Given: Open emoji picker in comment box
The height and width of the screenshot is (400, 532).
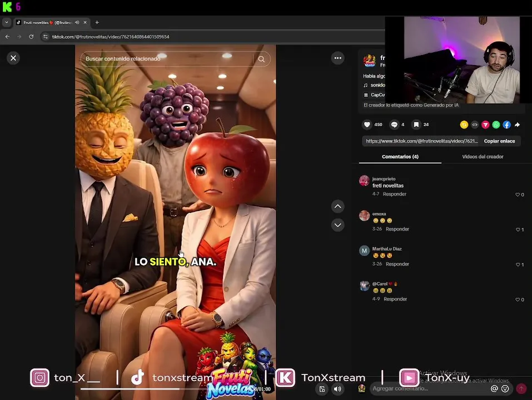Looking at the screenshot, I should pos(505,388).
